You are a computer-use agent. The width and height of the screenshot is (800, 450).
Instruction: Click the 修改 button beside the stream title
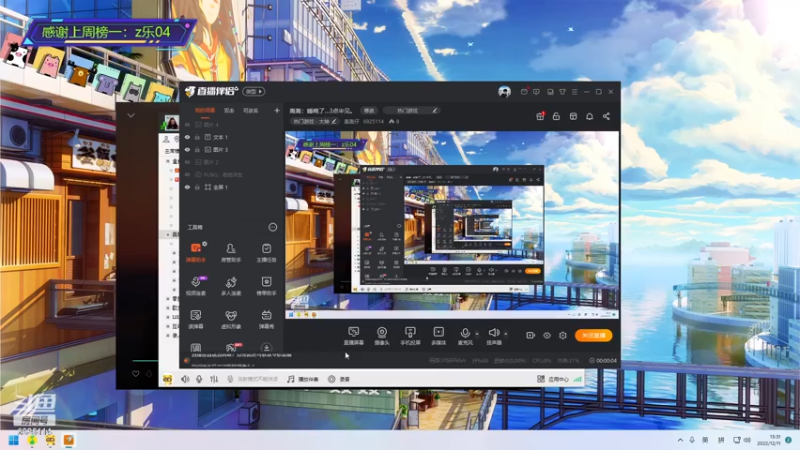point(369,110)
